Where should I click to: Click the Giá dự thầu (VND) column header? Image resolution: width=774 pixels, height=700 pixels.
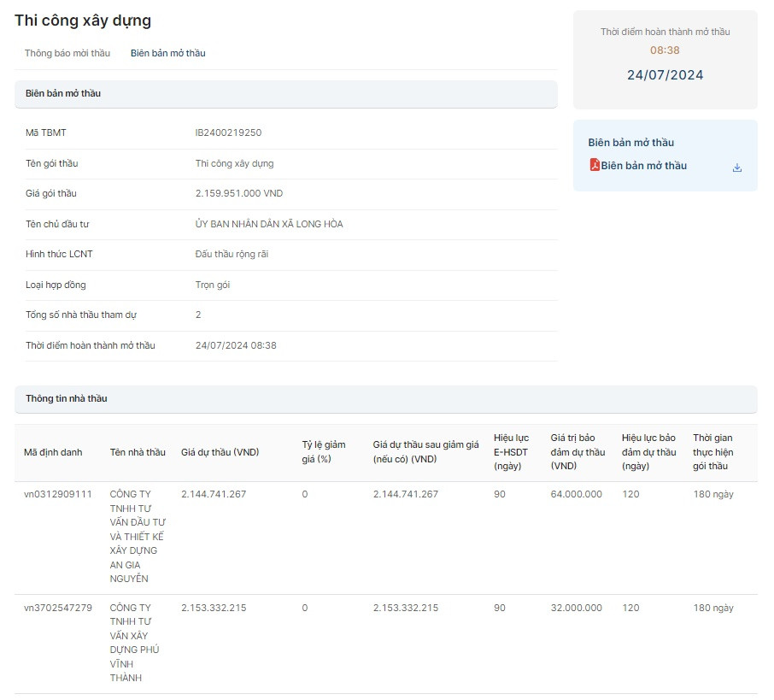pyautogui.click(x=220, y=452)
